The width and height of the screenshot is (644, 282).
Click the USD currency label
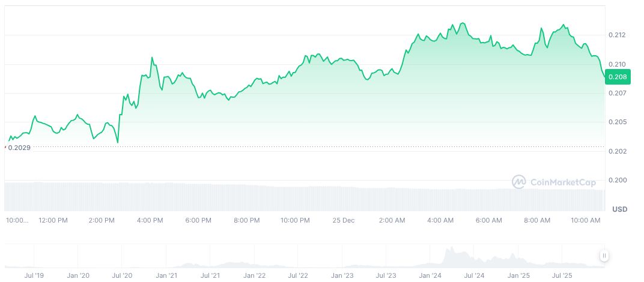click(x=620, y=209)
